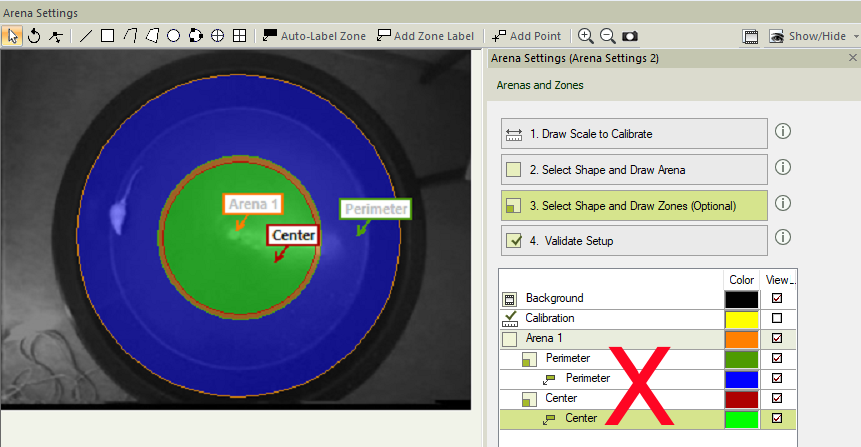This screenshot has height=447, width=861.
Task: Click the dropdown arrow beside Show/Hide
Action: point(856,37)
